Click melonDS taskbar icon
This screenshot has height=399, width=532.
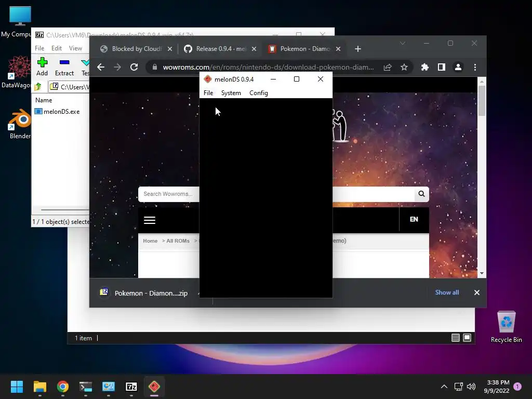click(x=154, y=387)
